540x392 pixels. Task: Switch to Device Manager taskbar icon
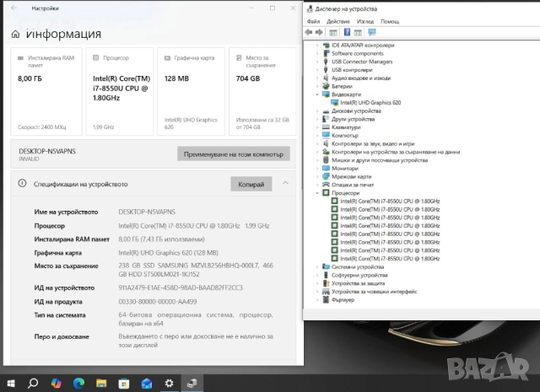pyautogui.click(x=192, y=383)
